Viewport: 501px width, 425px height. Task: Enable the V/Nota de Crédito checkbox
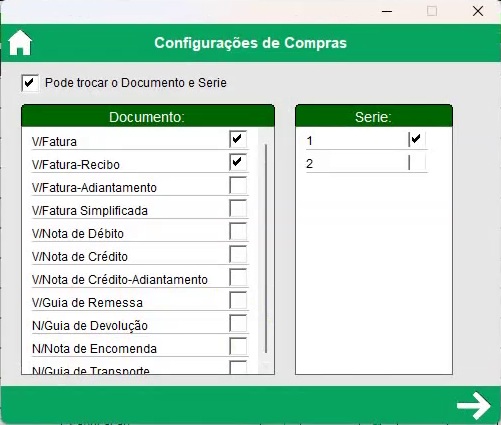pos(238,254)
